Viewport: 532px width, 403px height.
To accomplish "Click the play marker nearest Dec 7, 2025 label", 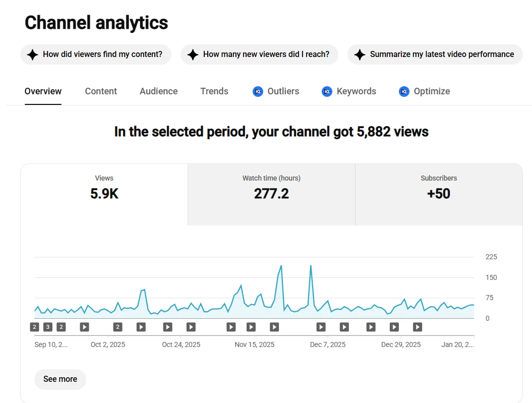I will click(x=321, y=327).
